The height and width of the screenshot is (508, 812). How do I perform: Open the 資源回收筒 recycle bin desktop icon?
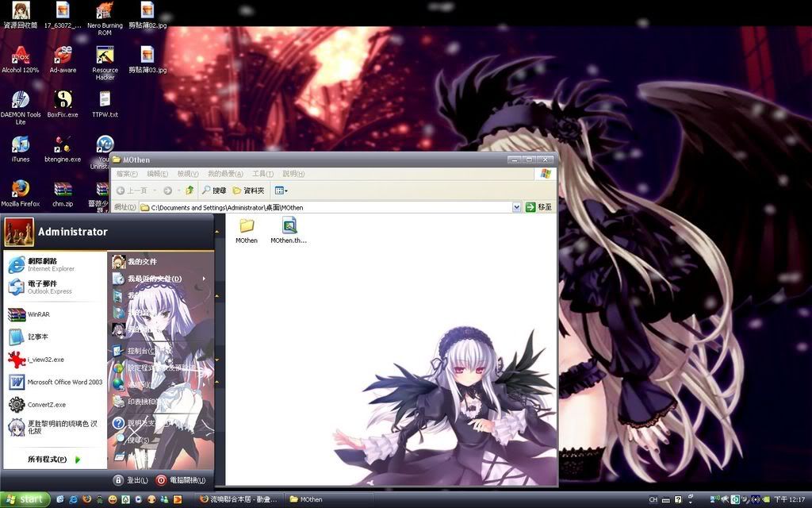(x=20, y=15)
